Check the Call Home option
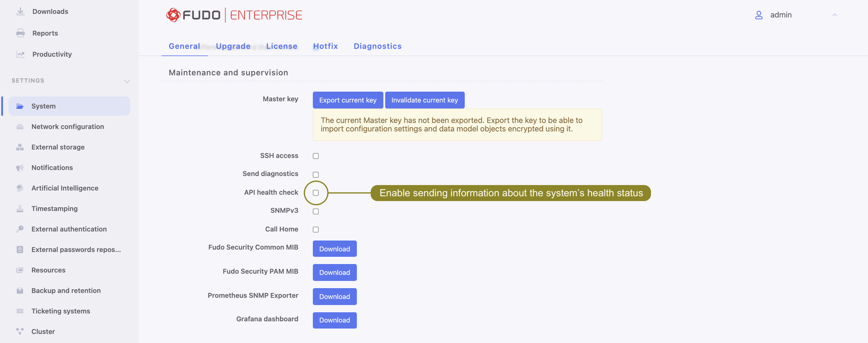 pyautogui.click(x=315, y=229)
